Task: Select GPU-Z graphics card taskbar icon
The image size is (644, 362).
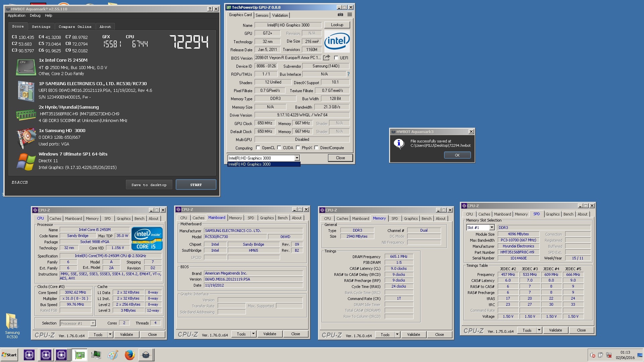Action: tap(79, 355)
